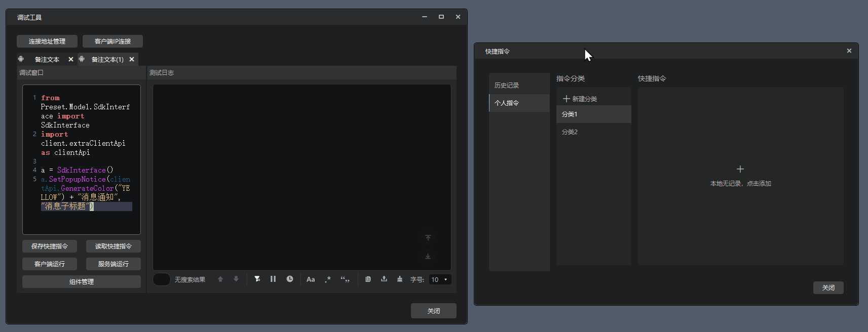
Task: Click the log filter funnel icon
Action: pos(257,279)
